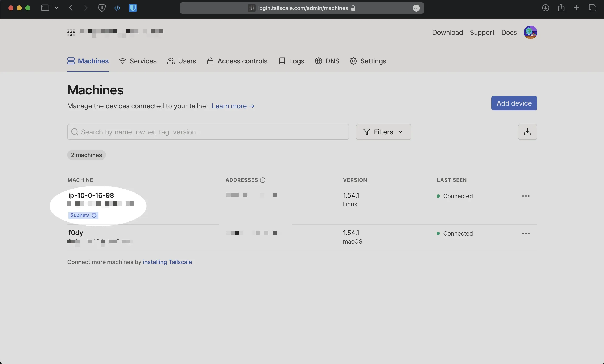604x364 pixels.
Task: Click the Safari share icon
Action: click(x=561, y=8)
